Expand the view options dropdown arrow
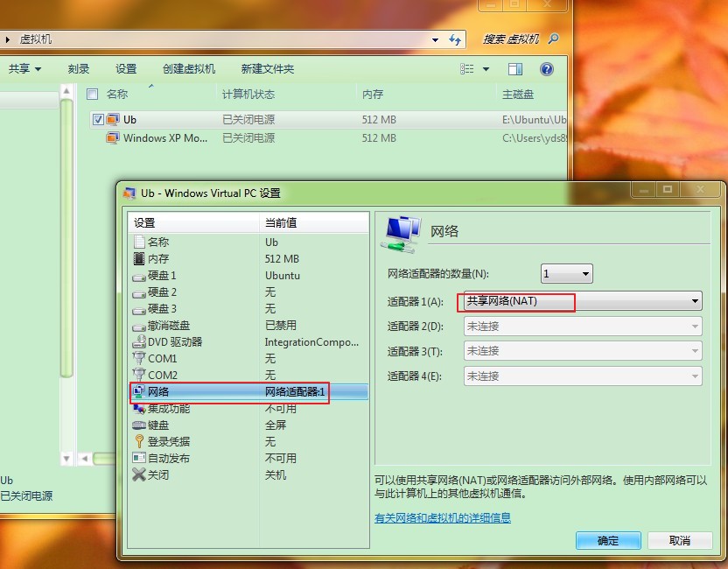This screenshot has height=569, width=728. coord(486,69)
